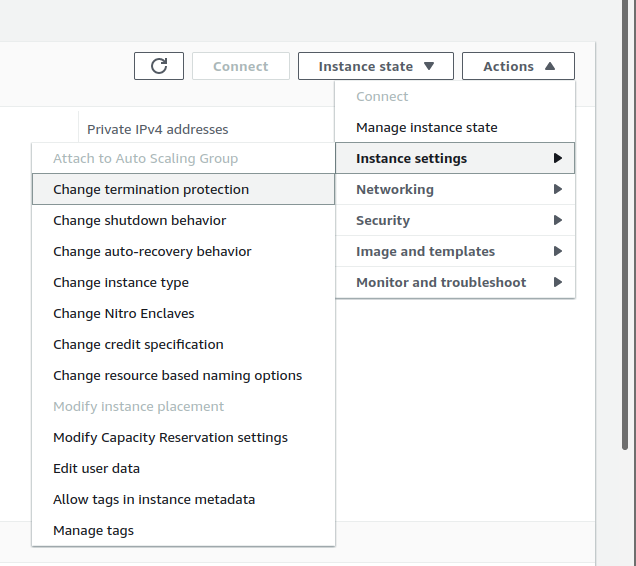This screenshot has width=636, height=566.
Task: Click Change auto-recovery behavior
Action: (152, 251)
